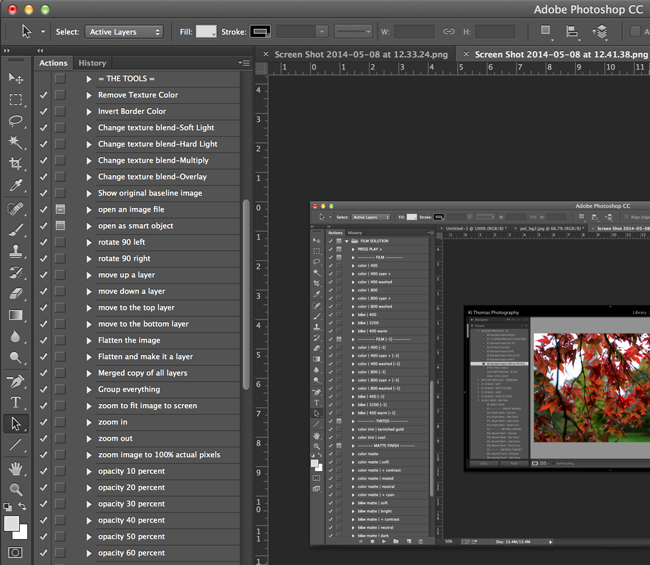Open path operations icon in options bar
650x565 pixels.
pyautogui.click(x=546, y=31)
